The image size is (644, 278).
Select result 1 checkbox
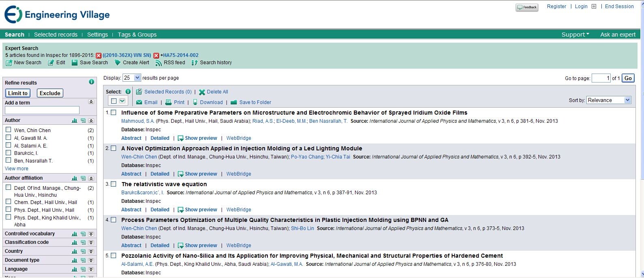click(x=114, y=113)
